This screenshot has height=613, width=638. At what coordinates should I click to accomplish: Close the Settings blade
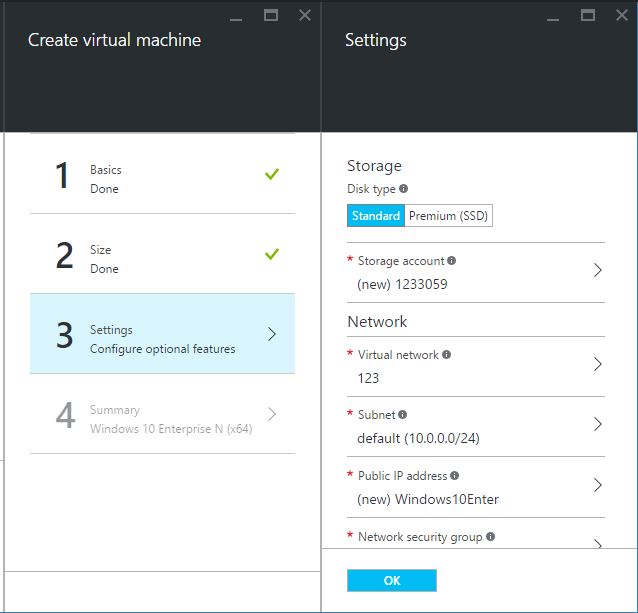(622, 15)
